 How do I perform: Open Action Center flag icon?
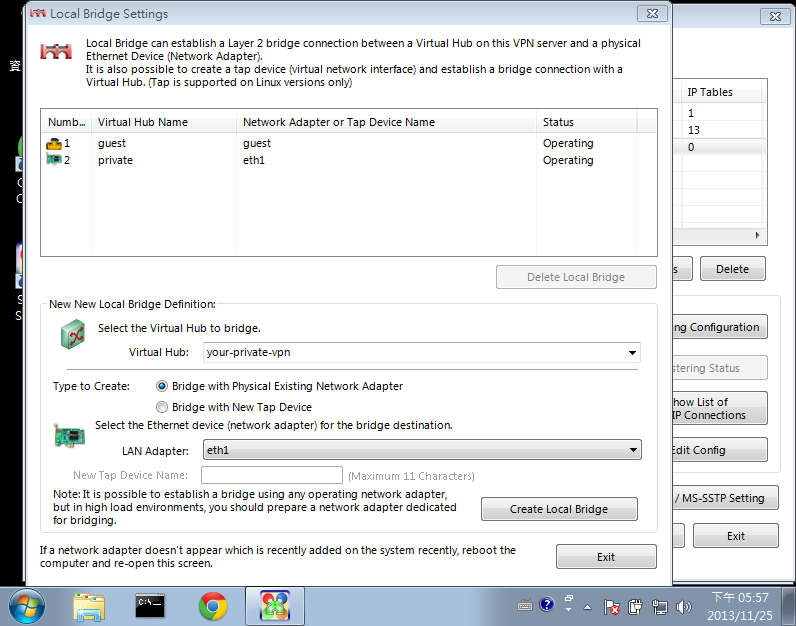[611, 607]
